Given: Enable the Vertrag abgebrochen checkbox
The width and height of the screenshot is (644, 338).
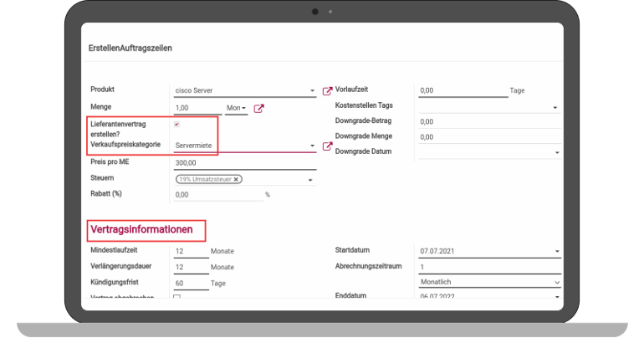Looking at the screenshot, I should [176, 297].
